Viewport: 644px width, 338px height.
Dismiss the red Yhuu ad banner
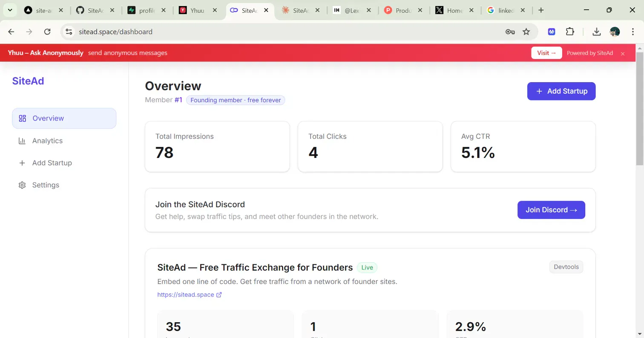coord(623,54)
